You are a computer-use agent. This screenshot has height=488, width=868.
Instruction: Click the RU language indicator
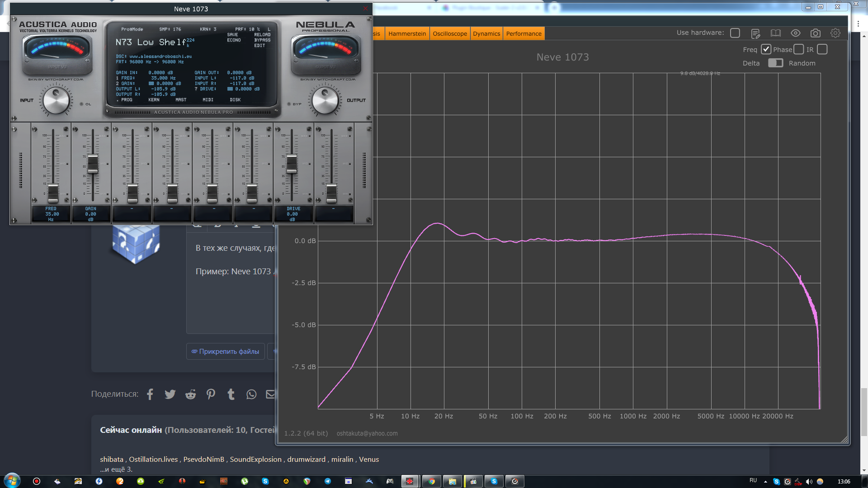pos(753,480)
